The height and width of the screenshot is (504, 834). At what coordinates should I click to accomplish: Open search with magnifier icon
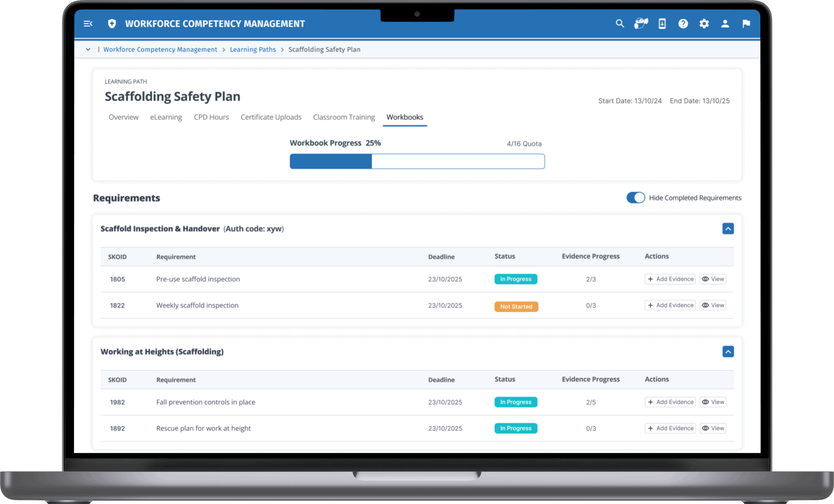pyautogui.click(x=619, y=24)
